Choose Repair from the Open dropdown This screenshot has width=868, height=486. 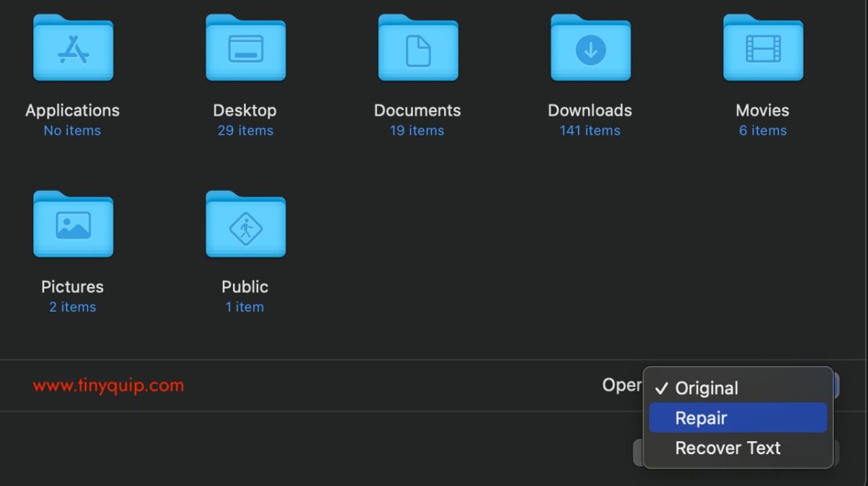pos(738,418)
